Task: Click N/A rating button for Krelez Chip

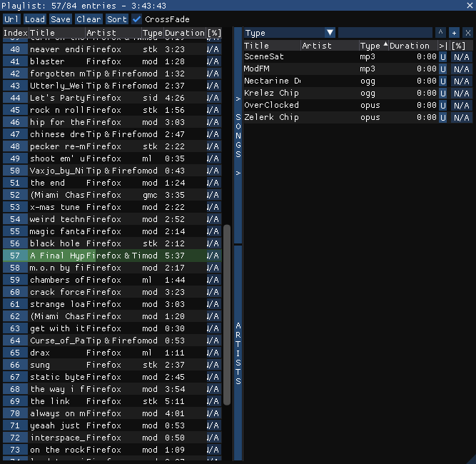Action: click(x=462, y=94)
